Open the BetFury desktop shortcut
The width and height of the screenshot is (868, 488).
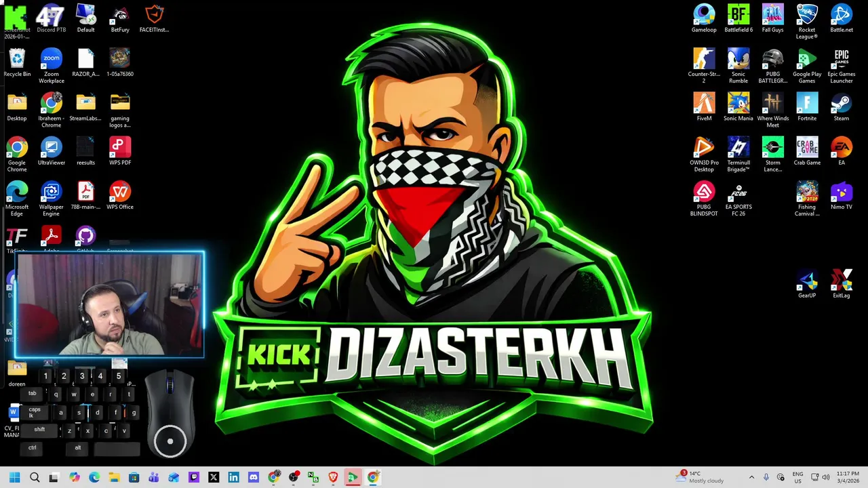[120, 18]
